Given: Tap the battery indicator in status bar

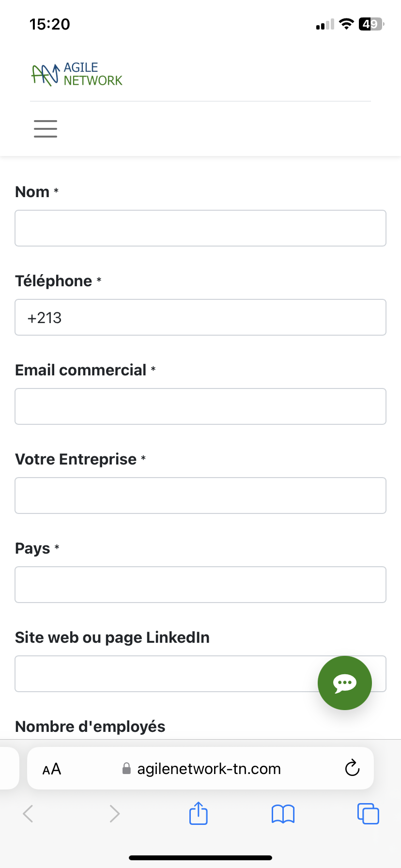Looking at the screenshot, I should click(x=371, y=24).
